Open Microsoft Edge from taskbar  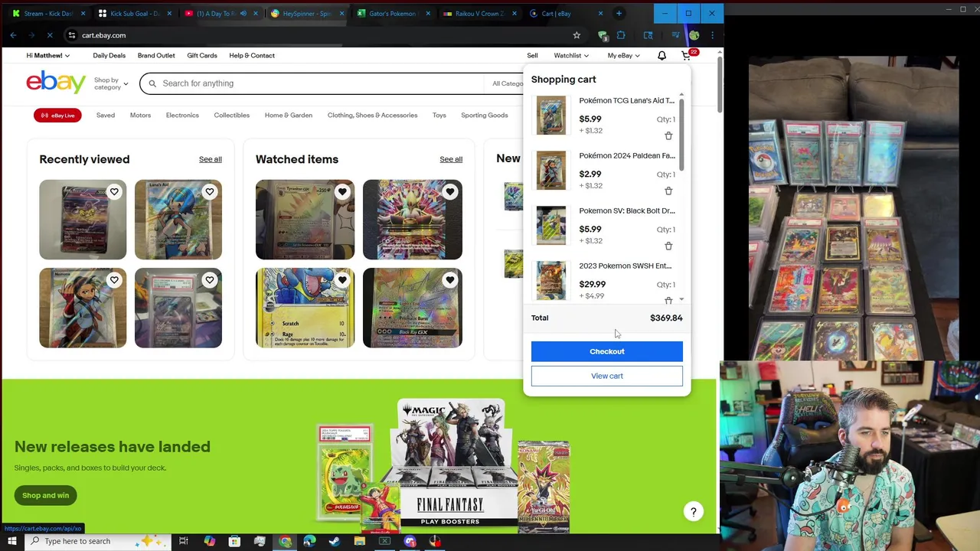click(309, 541)
